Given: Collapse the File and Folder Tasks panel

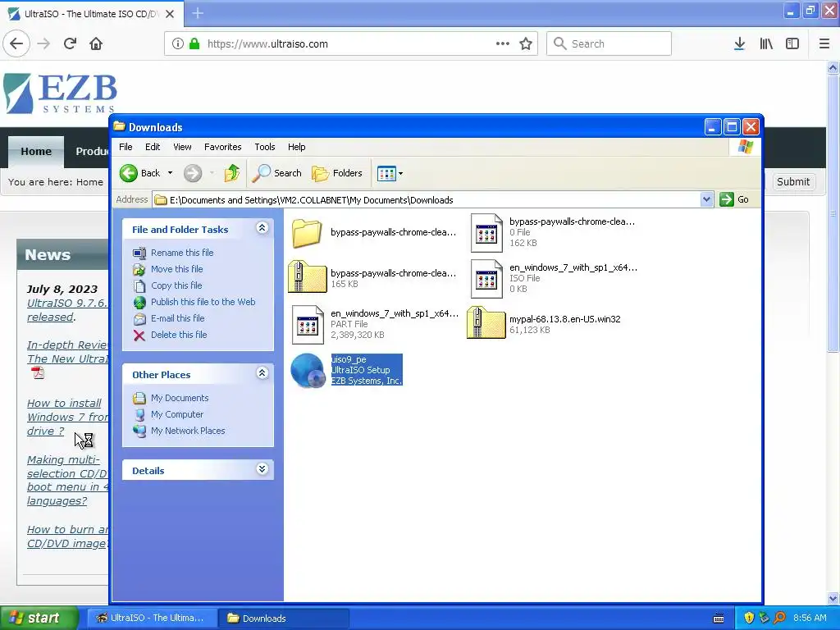Looking at the screenshot, I should [x=262, y=228].
